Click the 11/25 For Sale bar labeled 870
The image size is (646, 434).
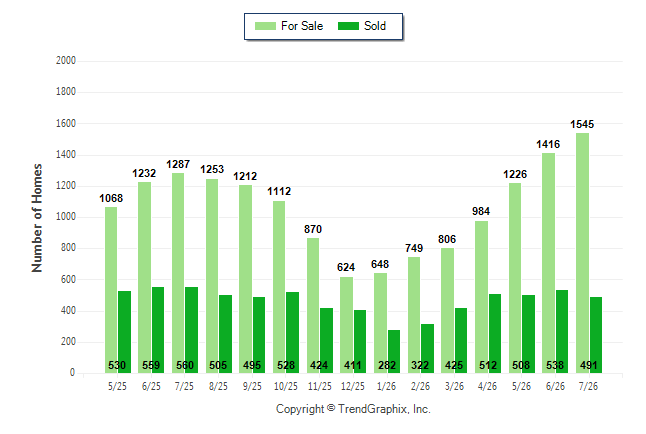tap(313, 305)
